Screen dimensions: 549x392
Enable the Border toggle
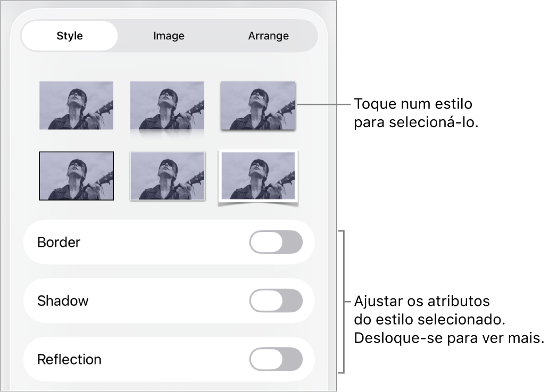pyautogui.click(x=276, y=242)
